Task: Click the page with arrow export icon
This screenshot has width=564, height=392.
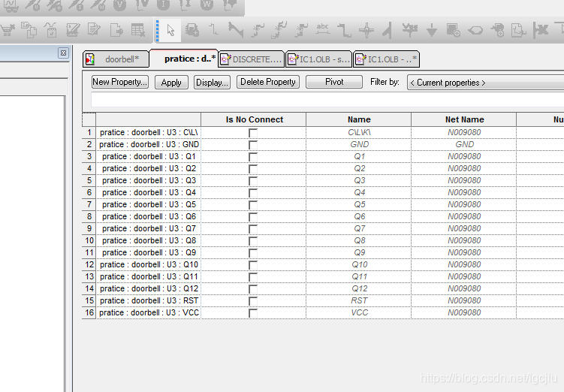Action: [116, 30]
